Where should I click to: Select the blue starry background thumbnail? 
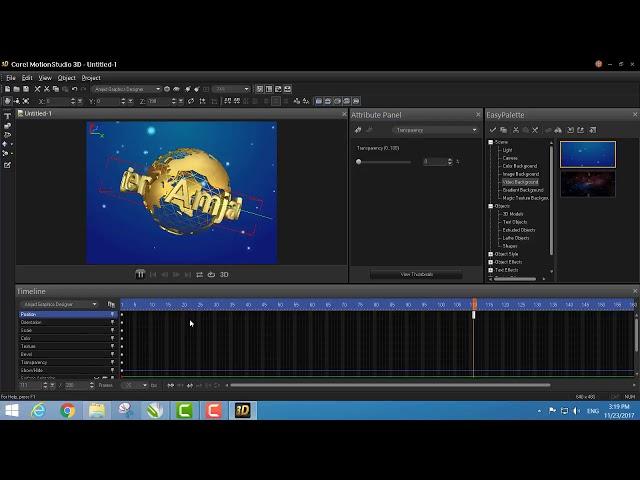pyautogui.click(x=588, y=154)
